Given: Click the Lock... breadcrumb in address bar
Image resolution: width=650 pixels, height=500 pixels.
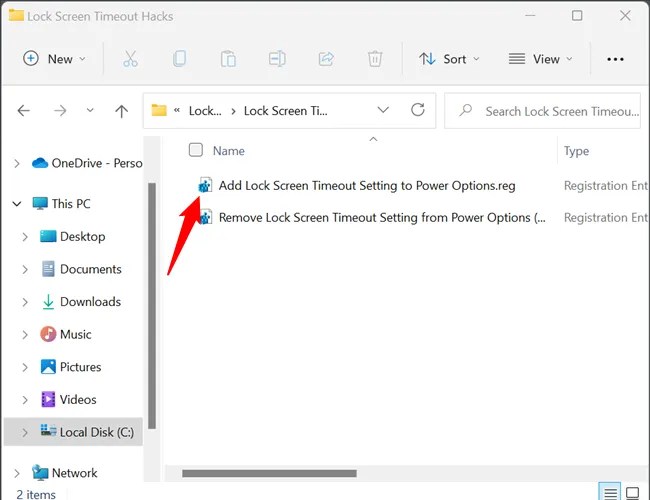Looking at the screenshot, I should click(205, 111).
